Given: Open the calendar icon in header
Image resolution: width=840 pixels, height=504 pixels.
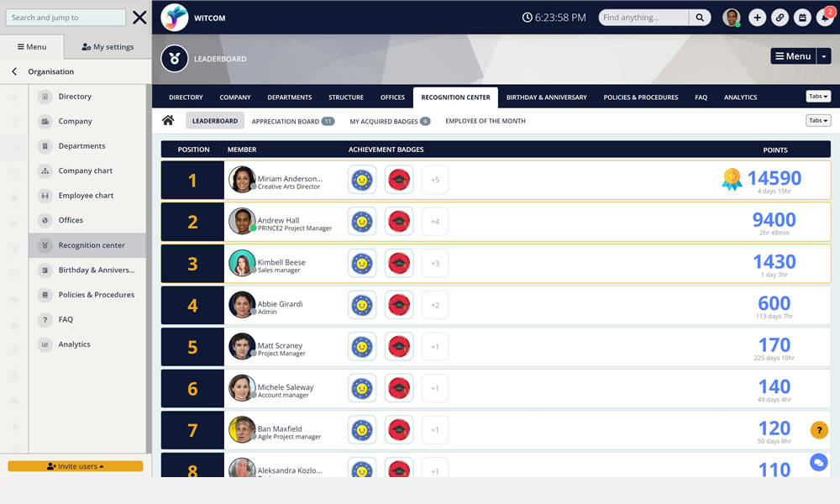Looking at the screenshot, I should [x=802, y=18].
